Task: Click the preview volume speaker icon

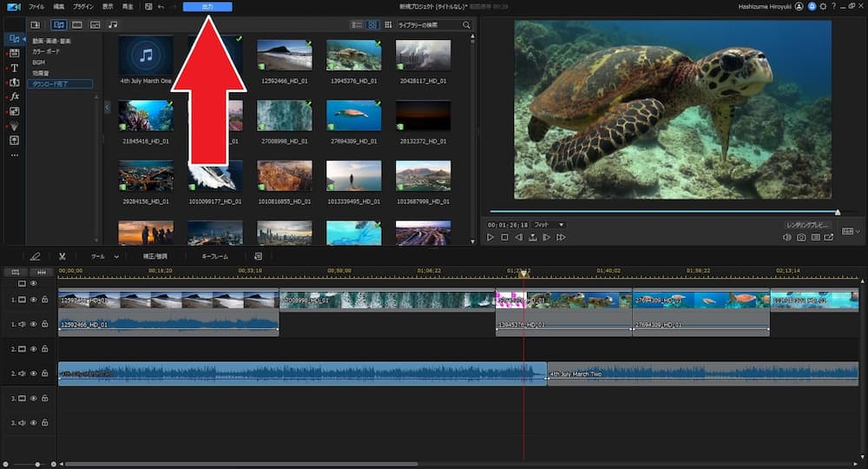Action: click(787, 237)
